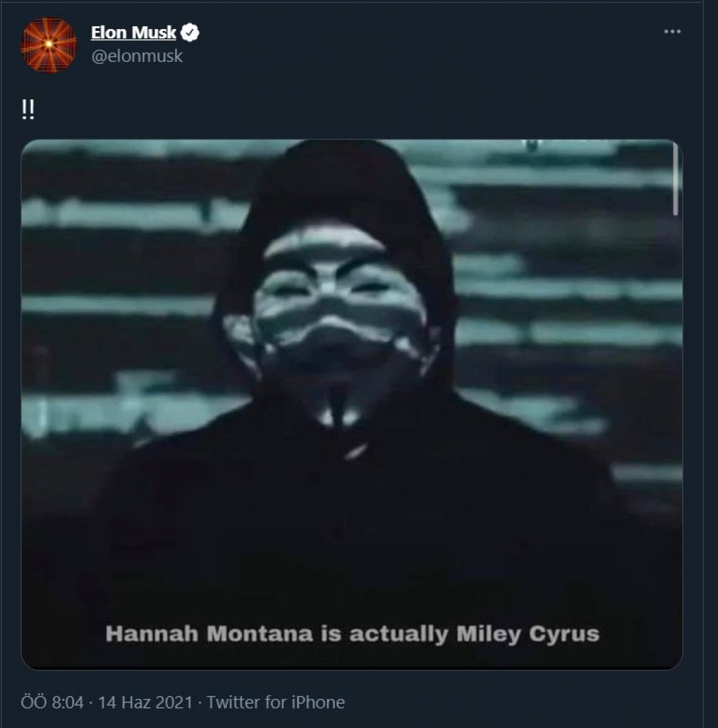Click the "!!" tweet text
718x728 pixels.
[28, 112]
